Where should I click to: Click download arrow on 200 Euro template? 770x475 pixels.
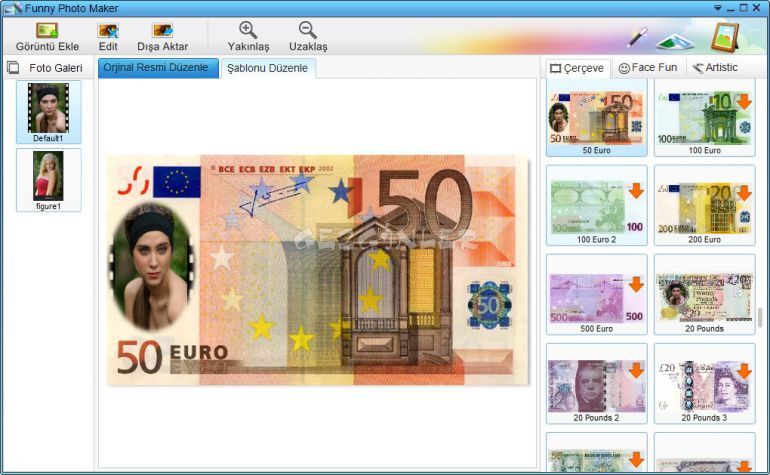(x=744, y=193)
